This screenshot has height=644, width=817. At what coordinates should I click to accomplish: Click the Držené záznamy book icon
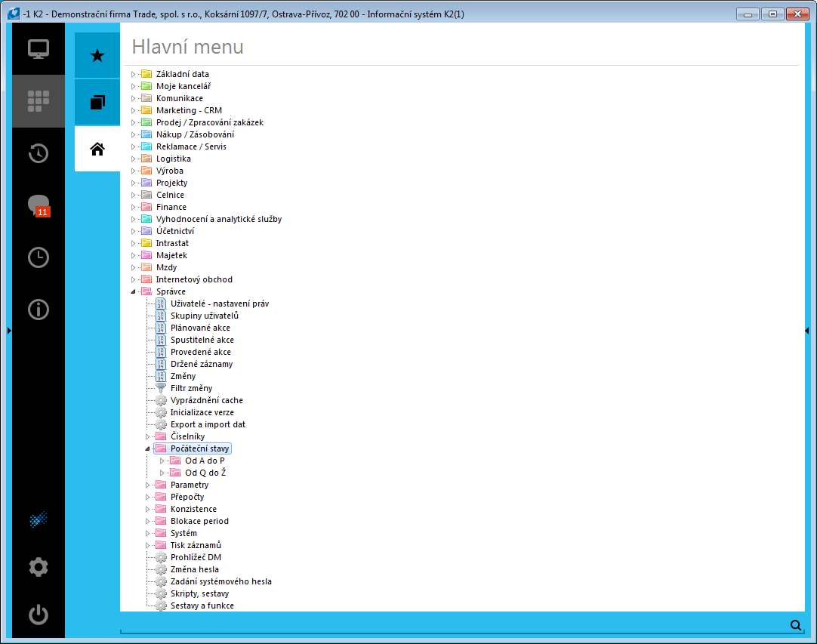click(x=161, y=364)
